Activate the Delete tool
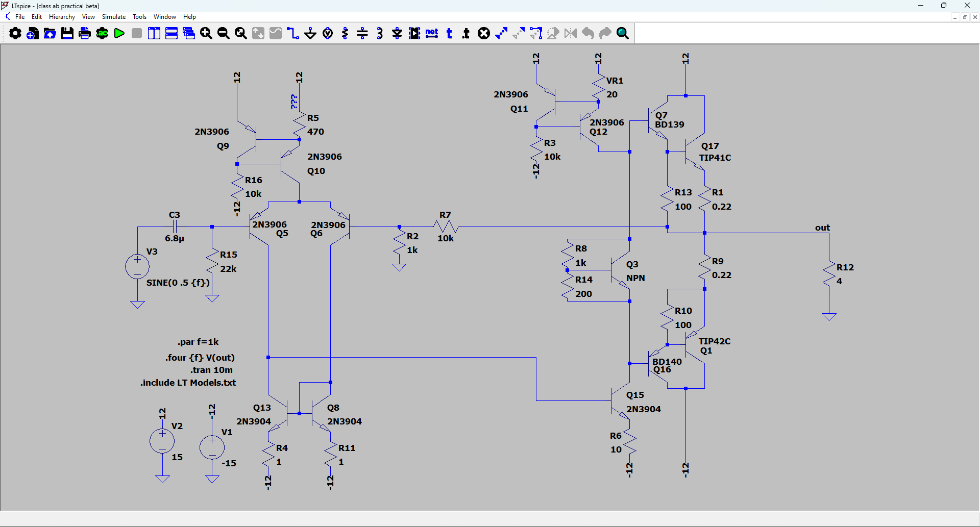The height and width of the screenshot is (527, 980). point(484,34)
